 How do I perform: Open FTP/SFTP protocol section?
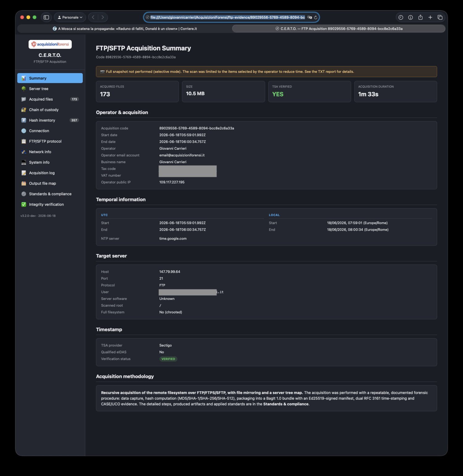pyautogui.click(x=50, y=141)
